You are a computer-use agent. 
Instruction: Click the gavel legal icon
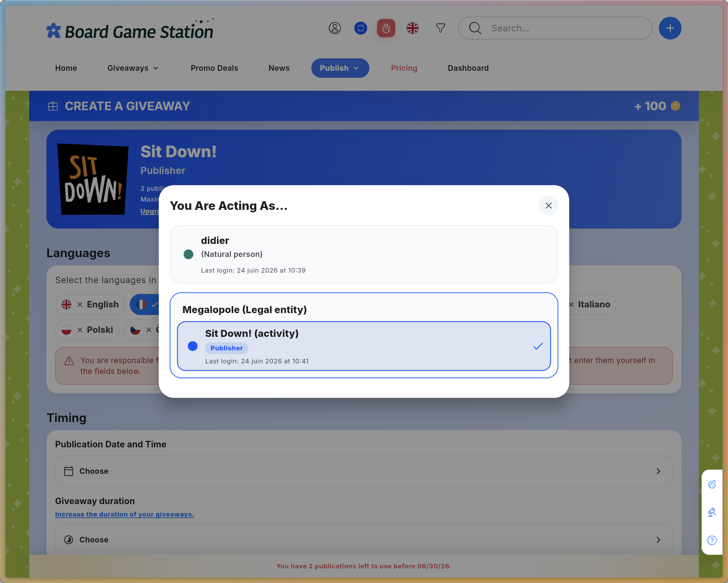point(712,512)
